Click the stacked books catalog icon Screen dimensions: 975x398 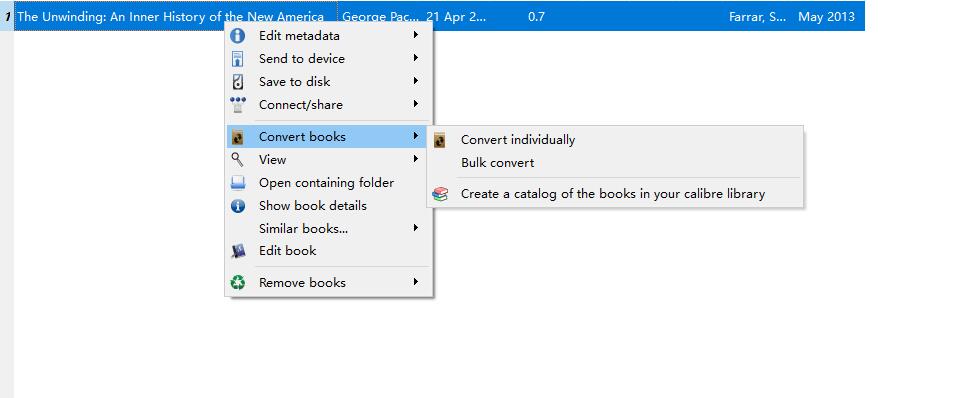tap(440, 194)
